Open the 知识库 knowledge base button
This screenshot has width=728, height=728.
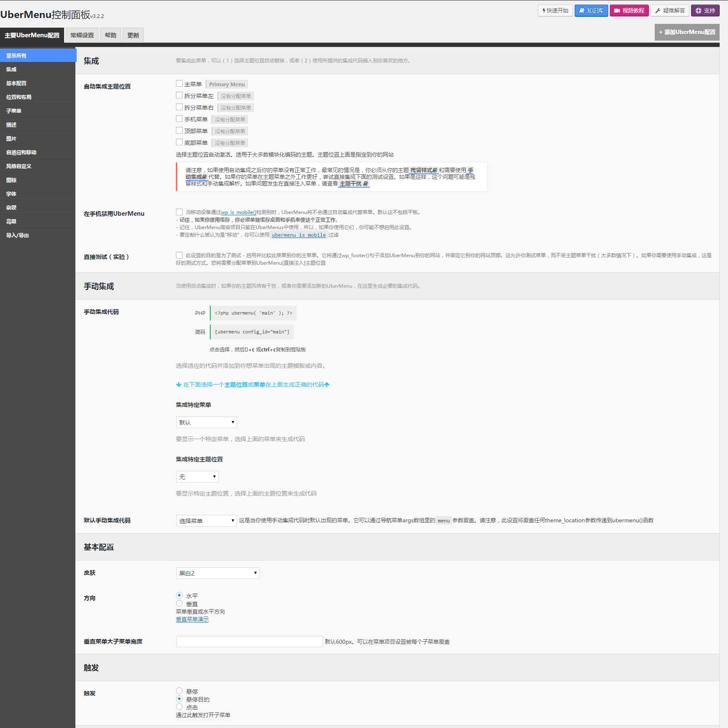pyautogui.click(x=591, y=10)
